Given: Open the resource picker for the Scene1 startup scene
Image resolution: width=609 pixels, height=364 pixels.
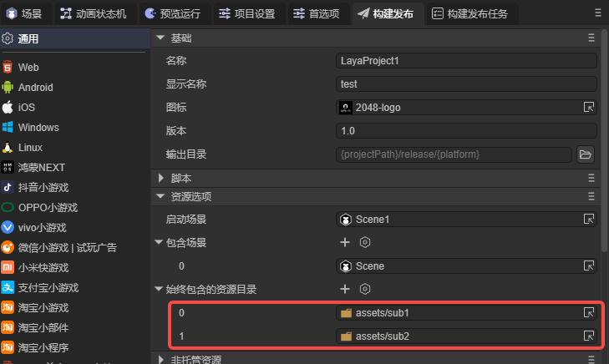Looking at the screenshot, I should tap(588, 220).
